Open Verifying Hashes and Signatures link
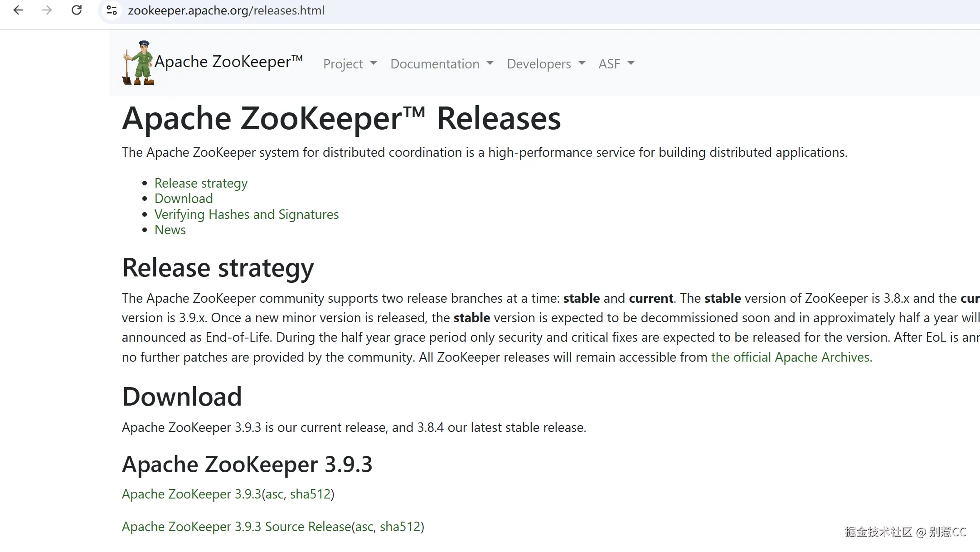Viewport: 980px width, 552px height. 246,214
